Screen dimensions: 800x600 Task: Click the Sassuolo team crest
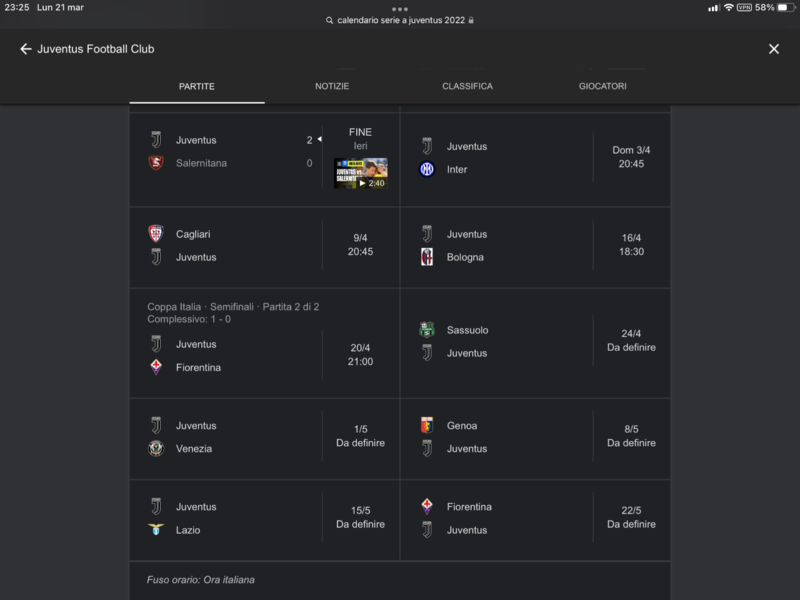[x=427, y=330]
